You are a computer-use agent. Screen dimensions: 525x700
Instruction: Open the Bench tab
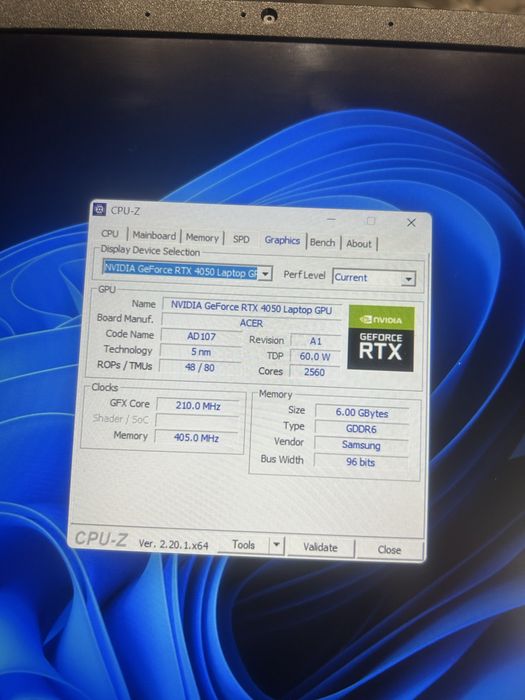[x=322, y=242]
